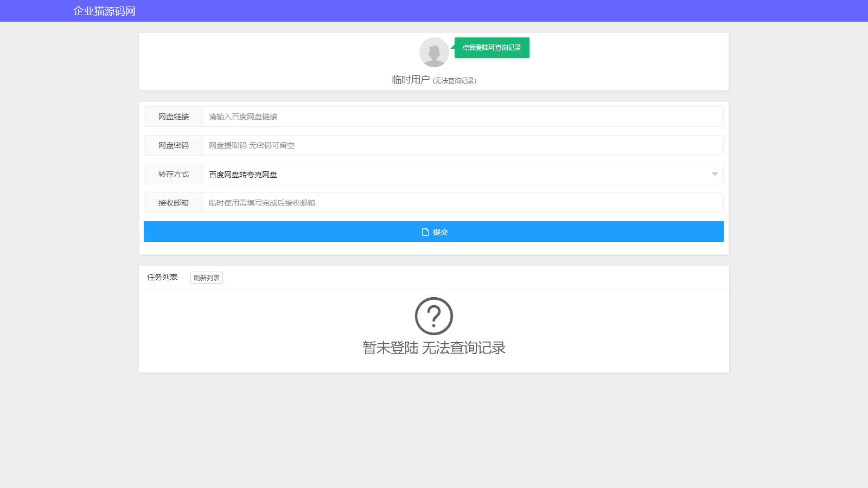Focus the 接收邮箱 email input field

pyautogui.click(x=462, y=203)
